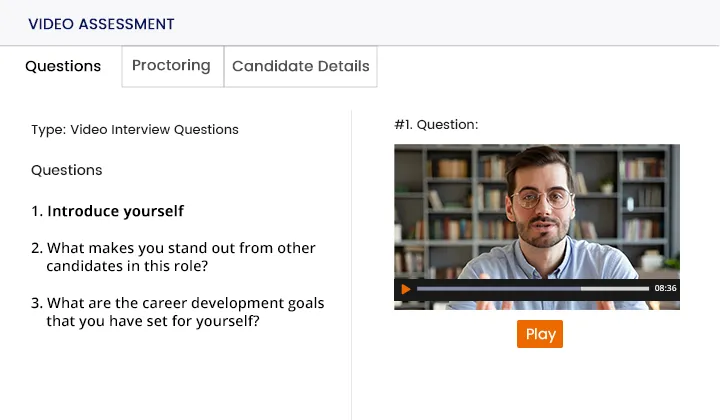Click the orange Play button below video
Screen dimensions: 720x420
click(540, 334)
